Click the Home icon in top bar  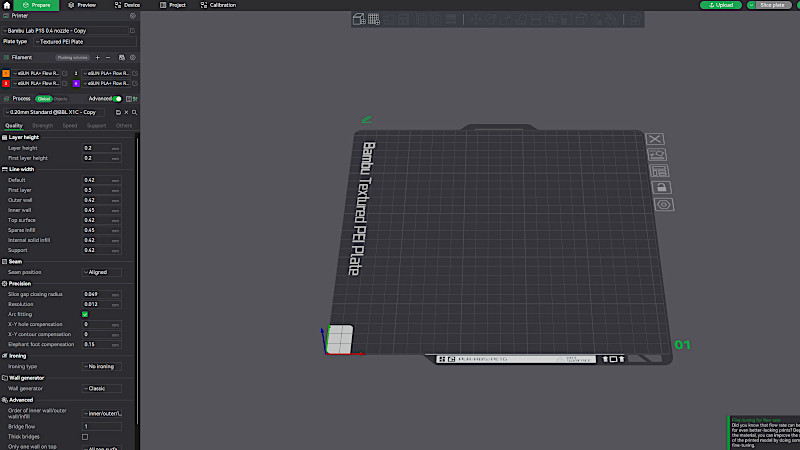[x=7, y=5]
